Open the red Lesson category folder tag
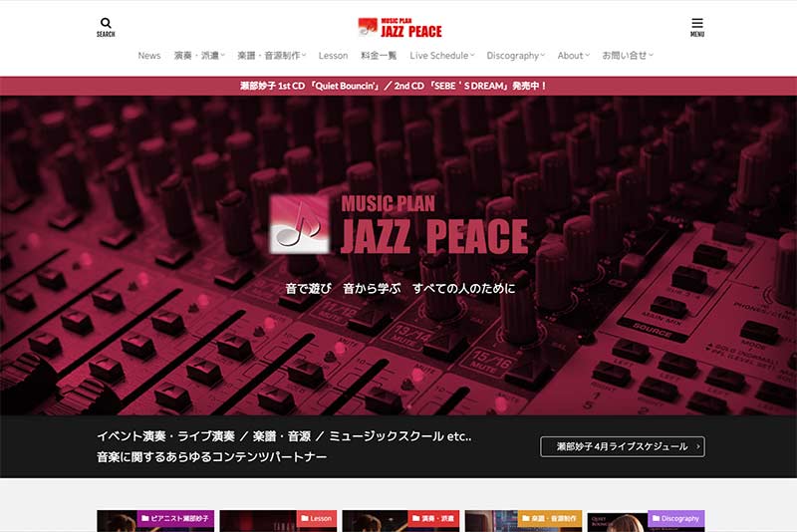This screenshot has width=797, height=532. click(x=316, y=519)
